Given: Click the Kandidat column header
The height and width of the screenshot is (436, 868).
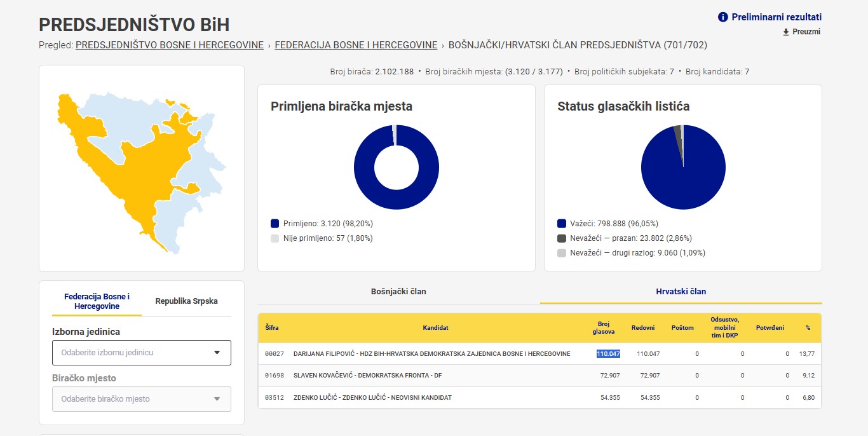Looking at the screenshot, I should point(435,328).
